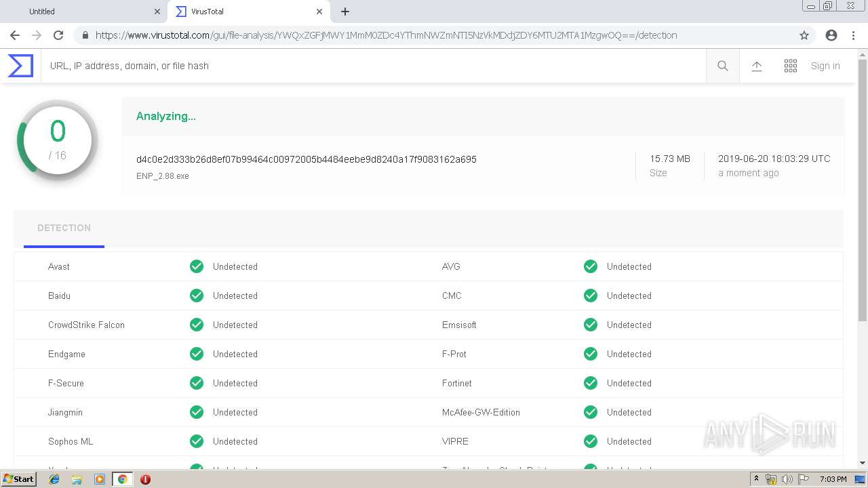868x488 pixels.
Task: Click the upload file icon
Action: (x=757, y=66)
